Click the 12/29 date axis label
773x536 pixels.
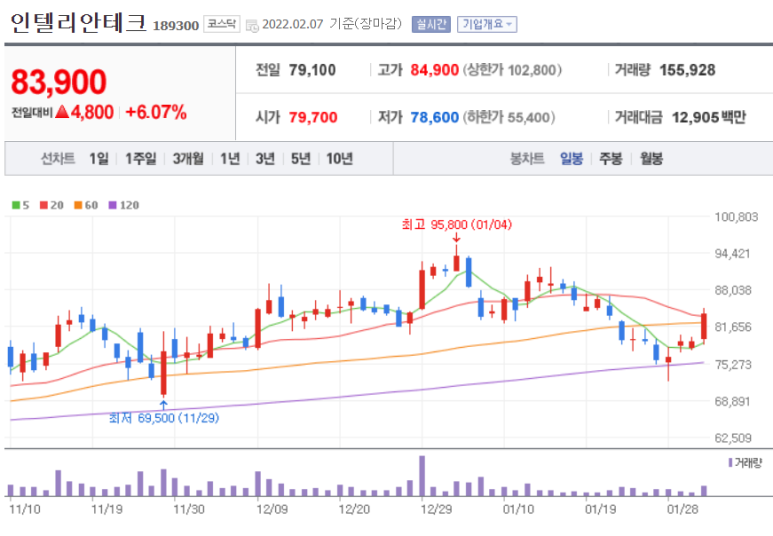tap(436, 509)
